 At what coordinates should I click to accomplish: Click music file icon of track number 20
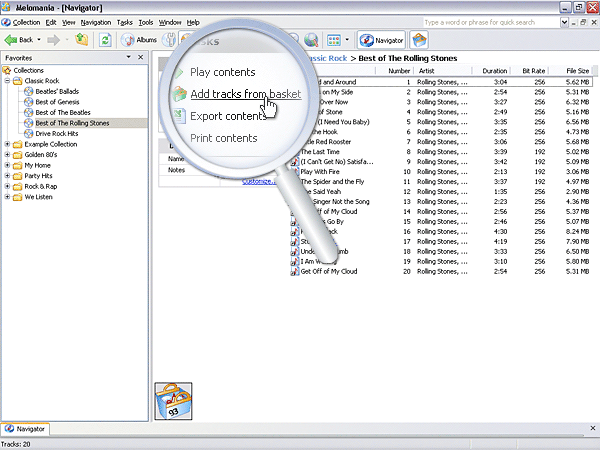(x=294, y=271)
